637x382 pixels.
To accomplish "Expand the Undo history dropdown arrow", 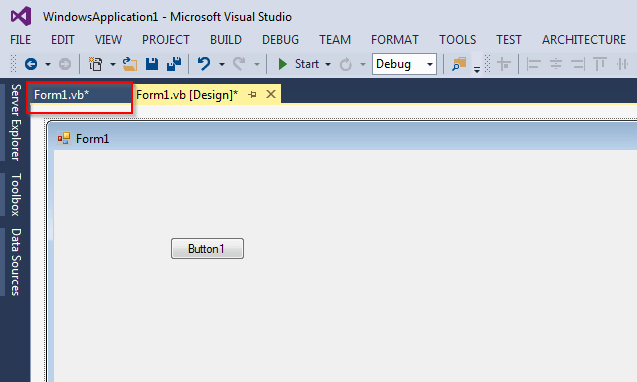I will (x=222, y=64).
